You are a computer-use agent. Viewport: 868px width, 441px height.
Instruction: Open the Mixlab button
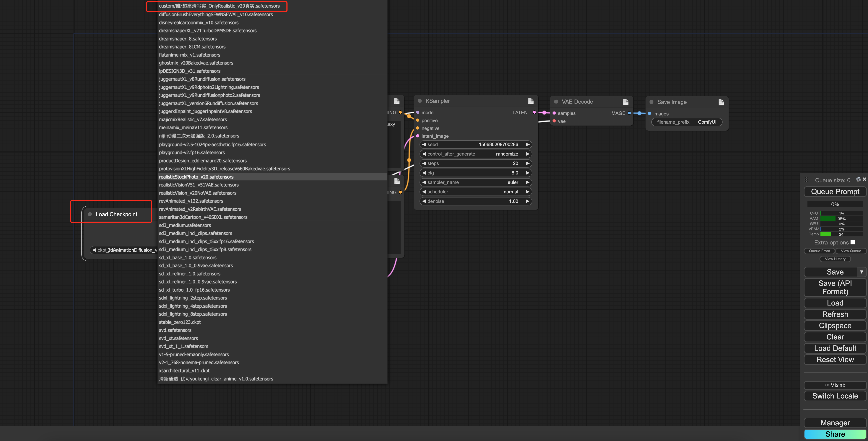point(835,386)
